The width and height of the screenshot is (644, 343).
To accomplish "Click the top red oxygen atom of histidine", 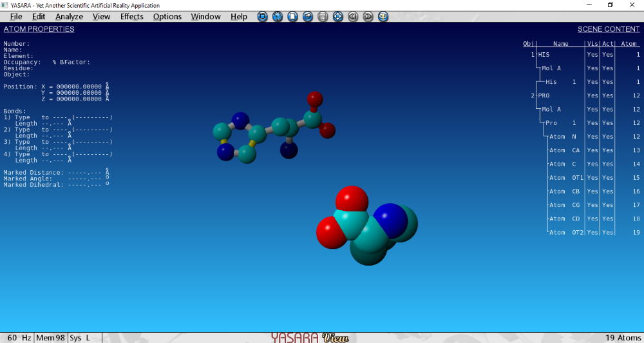I will tap(315, 99).
